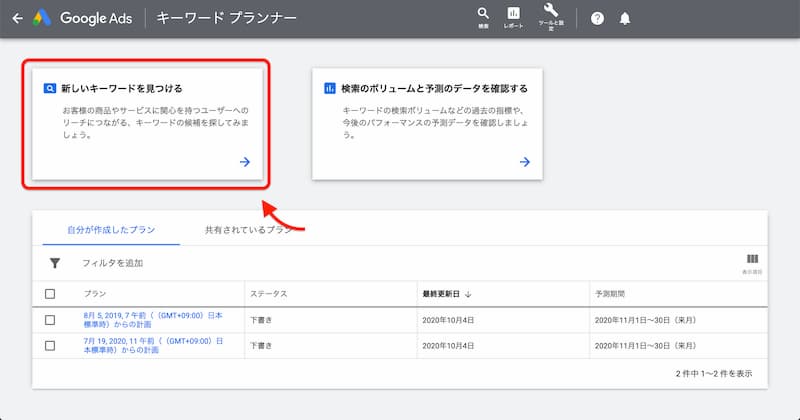
Task: Open the 7月 19, 2020 plan link
Action: tap(153, 345)
